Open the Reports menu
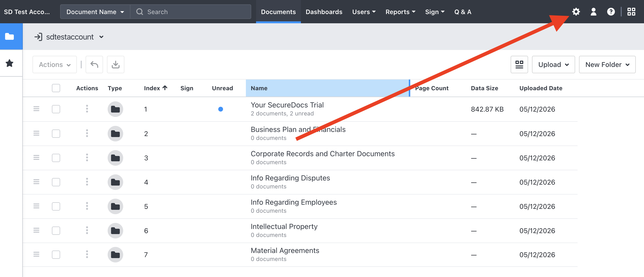 tap(400, 12)
